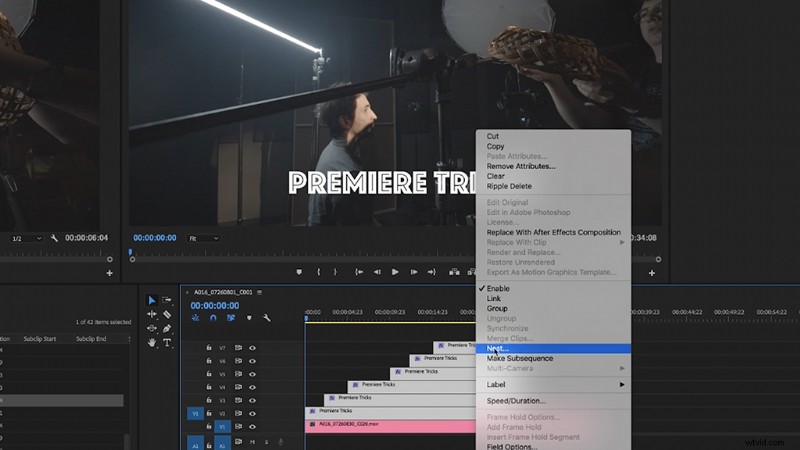The image size is (800, 450).
Task: Hide track V1 output eye
Action: coord(252,427)
